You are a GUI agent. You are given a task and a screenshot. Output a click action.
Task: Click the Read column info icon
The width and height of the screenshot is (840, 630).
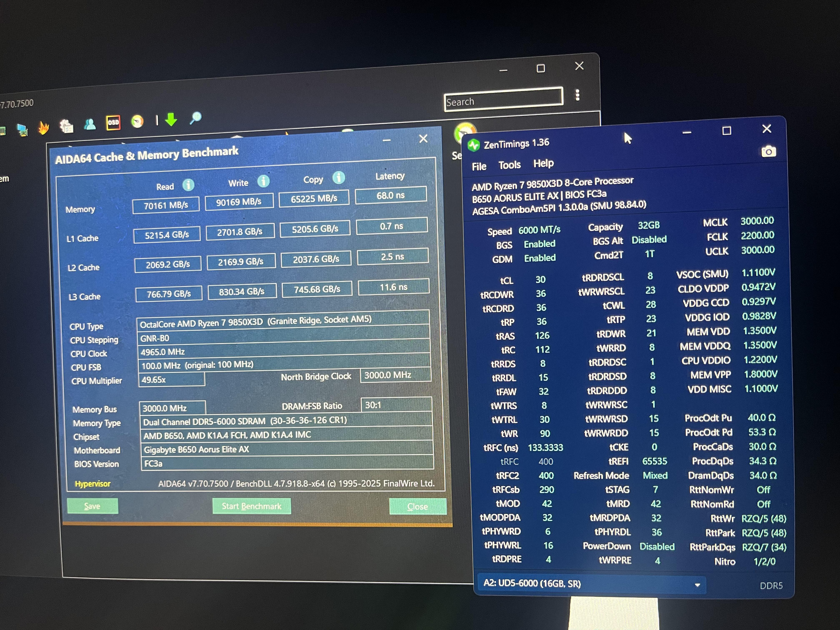pyautogui.click(x=188, y=185)
